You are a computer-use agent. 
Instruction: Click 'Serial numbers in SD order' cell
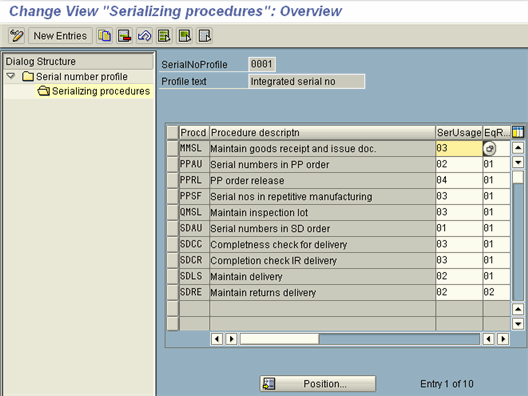(322, 228)
